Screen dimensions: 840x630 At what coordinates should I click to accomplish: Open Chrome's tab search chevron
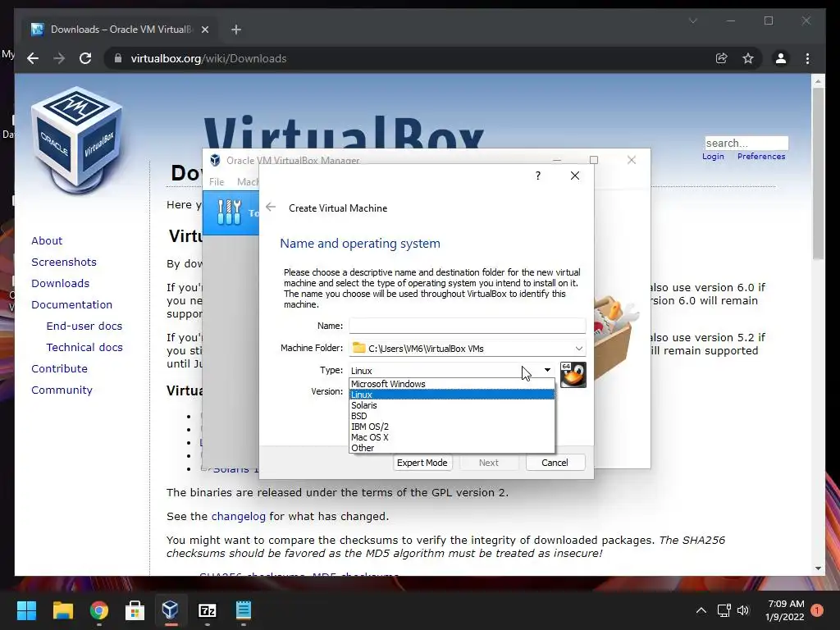coord(692,21)
